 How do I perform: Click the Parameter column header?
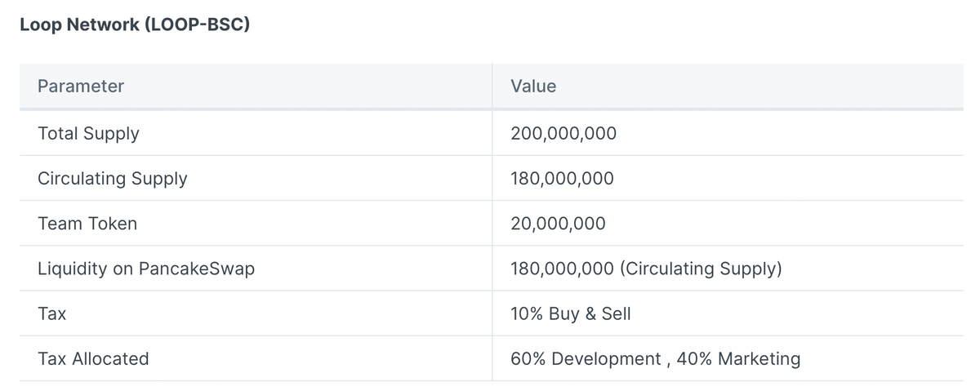pyautogui.click(x=81, y=87)
